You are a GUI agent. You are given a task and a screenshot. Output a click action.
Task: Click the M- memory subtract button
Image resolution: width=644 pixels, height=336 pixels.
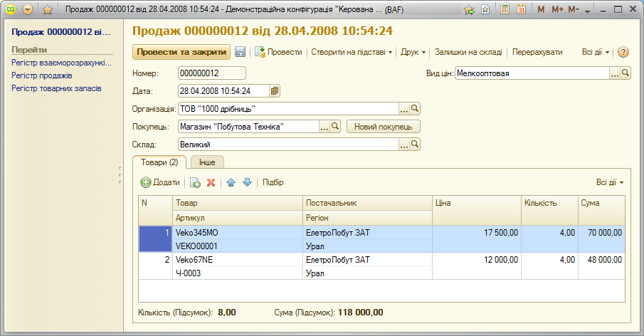(x=574, y=9)
